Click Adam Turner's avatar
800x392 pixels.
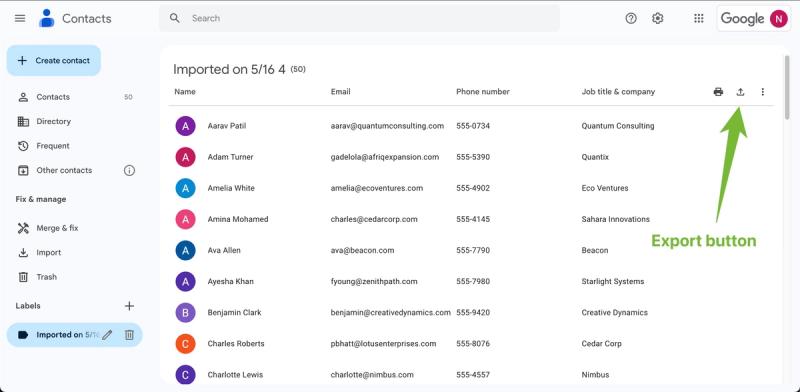[x=185, y=157]
